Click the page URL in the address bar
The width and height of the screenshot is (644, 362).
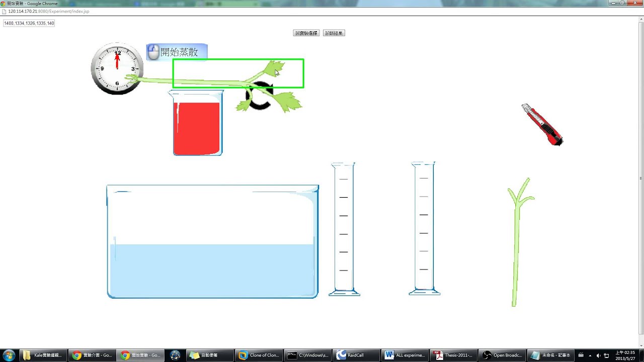point(49,11)
